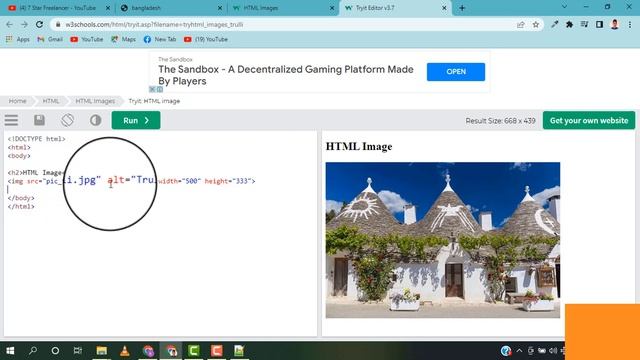Open Windows taskbar search

pyautogui.click(x=33, y=351)
